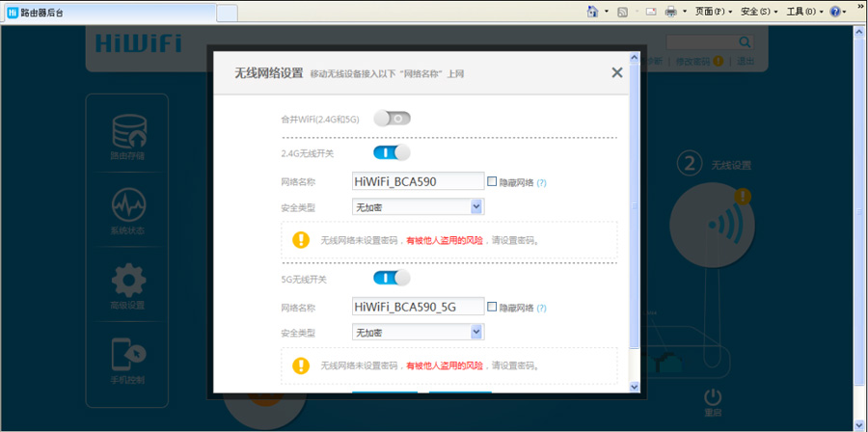Click the orange alert badge on wireless circle
This screenshot has height=432, width=868.
click(743, 196)
